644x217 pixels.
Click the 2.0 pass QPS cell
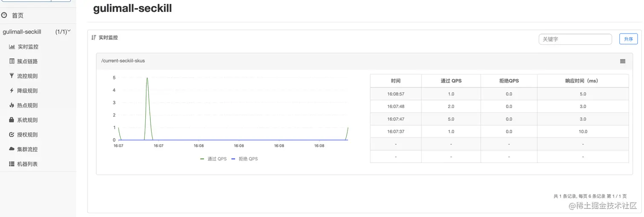coord(451,106)
